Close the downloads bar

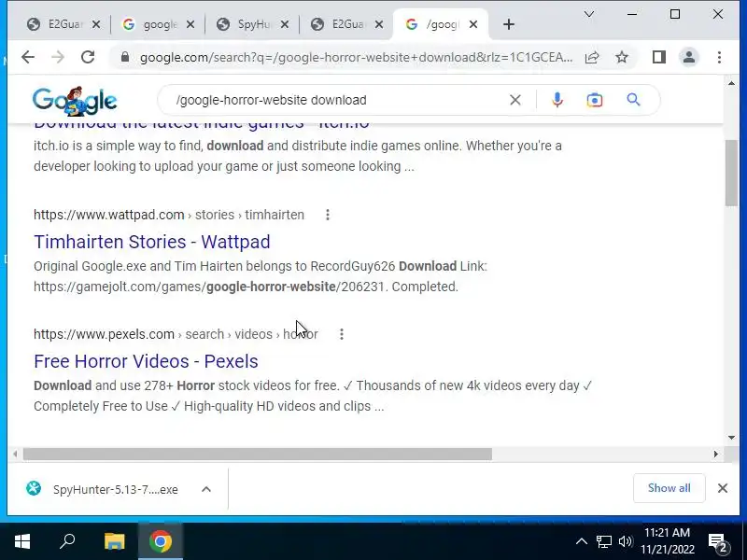tap(722, 488)
